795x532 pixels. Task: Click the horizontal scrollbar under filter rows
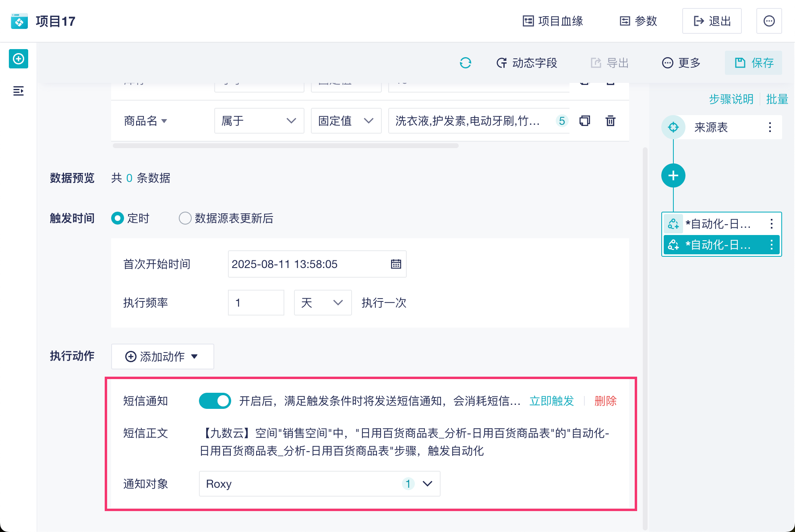click(285, 146)
